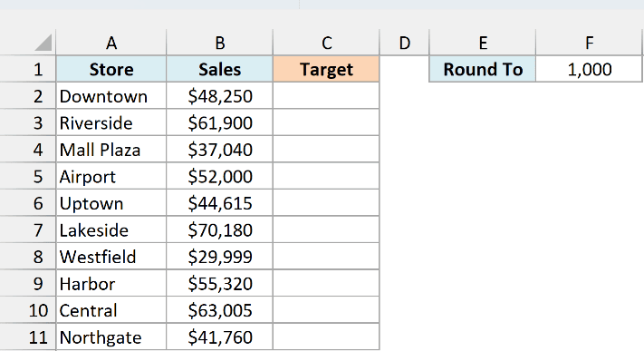Select row 9 header

click(x=27, y=284)
